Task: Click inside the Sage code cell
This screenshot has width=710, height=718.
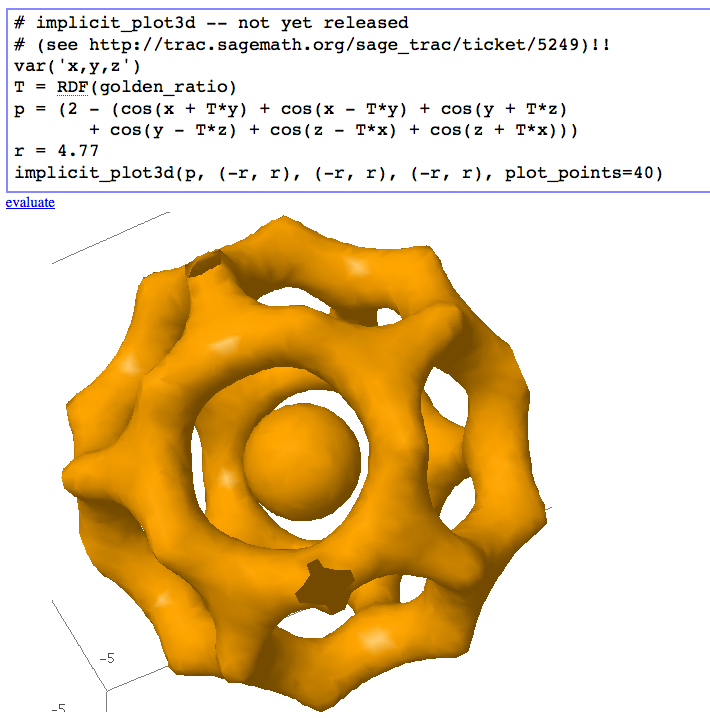Action: pos(358,100)
